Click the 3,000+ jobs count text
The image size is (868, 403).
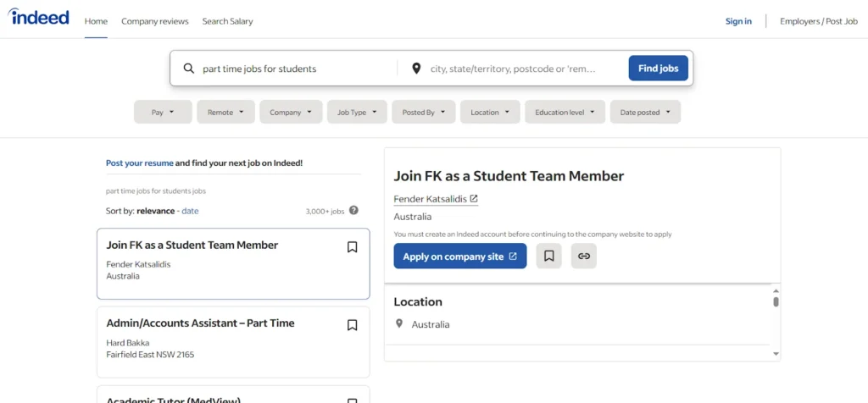point(325,211)
